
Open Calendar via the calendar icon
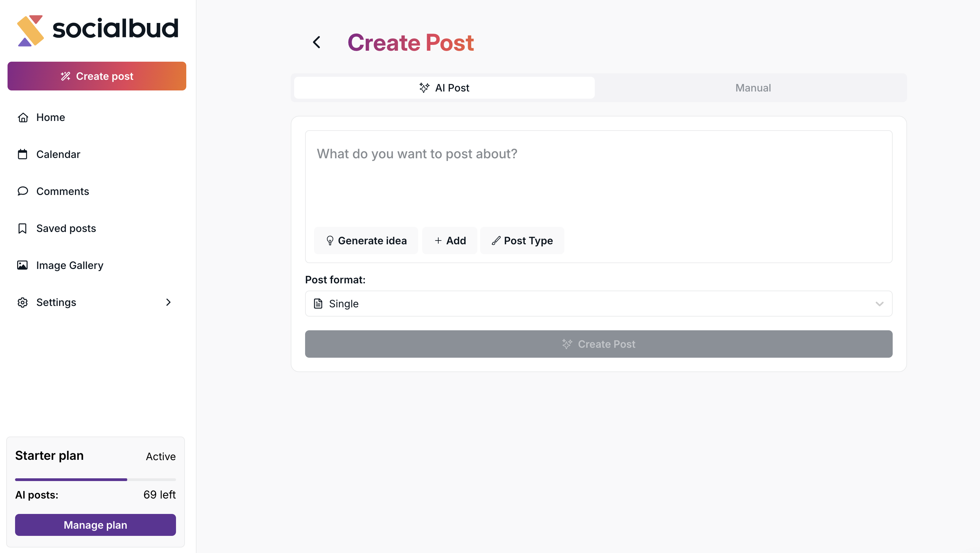[x=23, y=155]
